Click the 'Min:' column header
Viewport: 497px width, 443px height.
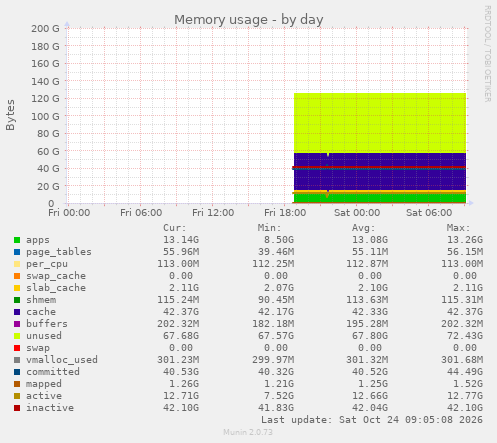pyautogui.click(x=269, y=228)
